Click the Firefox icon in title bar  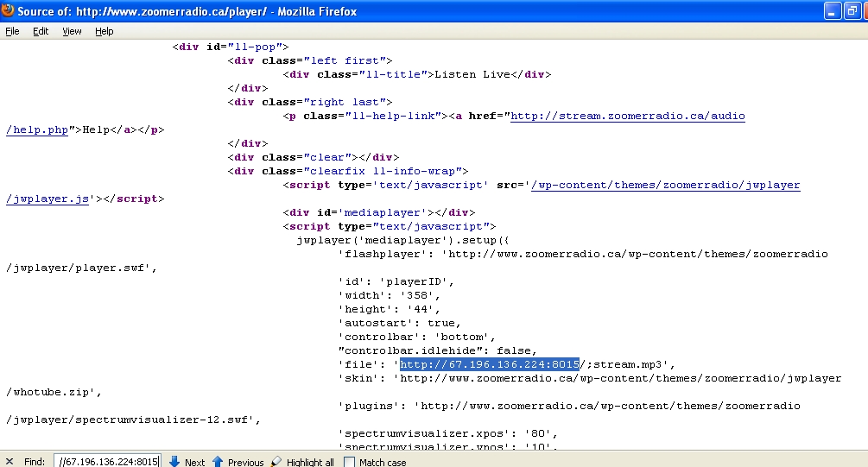tap(8, 10)
